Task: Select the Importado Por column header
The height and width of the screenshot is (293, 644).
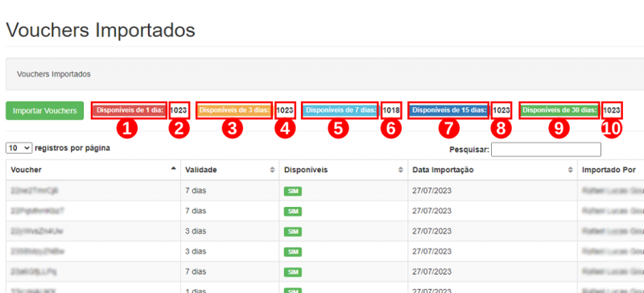Action: coord(609,170)
